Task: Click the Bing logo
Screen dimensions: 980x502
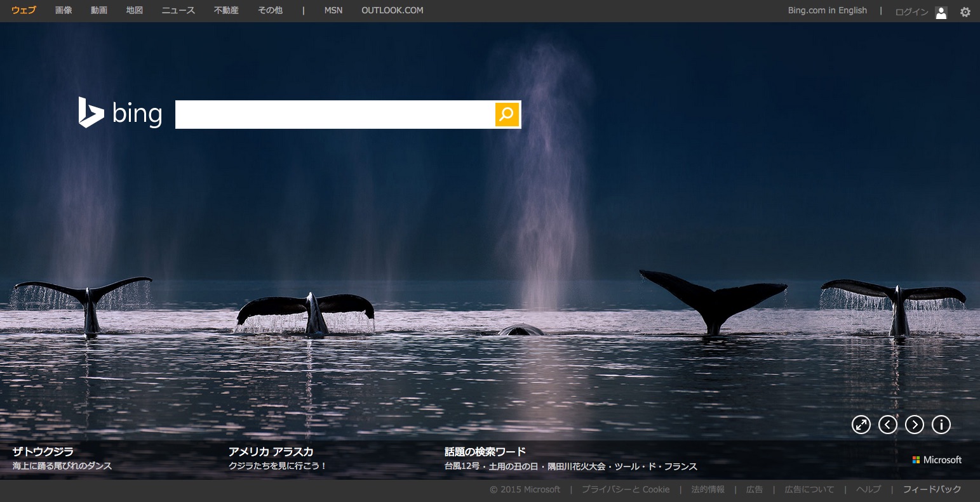Action: pos(120,114)
